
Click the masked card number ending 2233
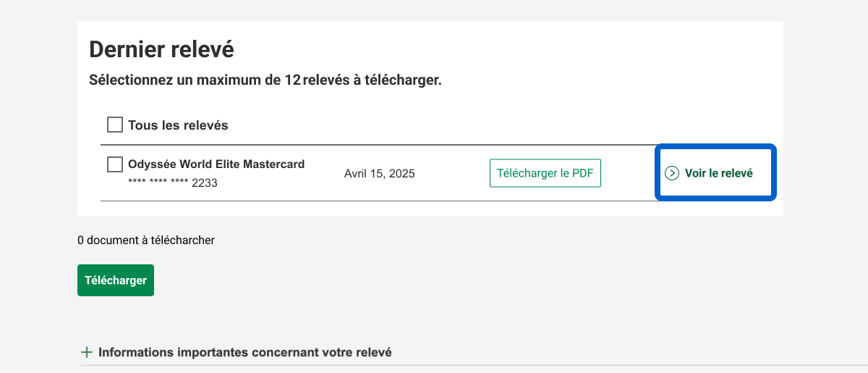(173, 183)
